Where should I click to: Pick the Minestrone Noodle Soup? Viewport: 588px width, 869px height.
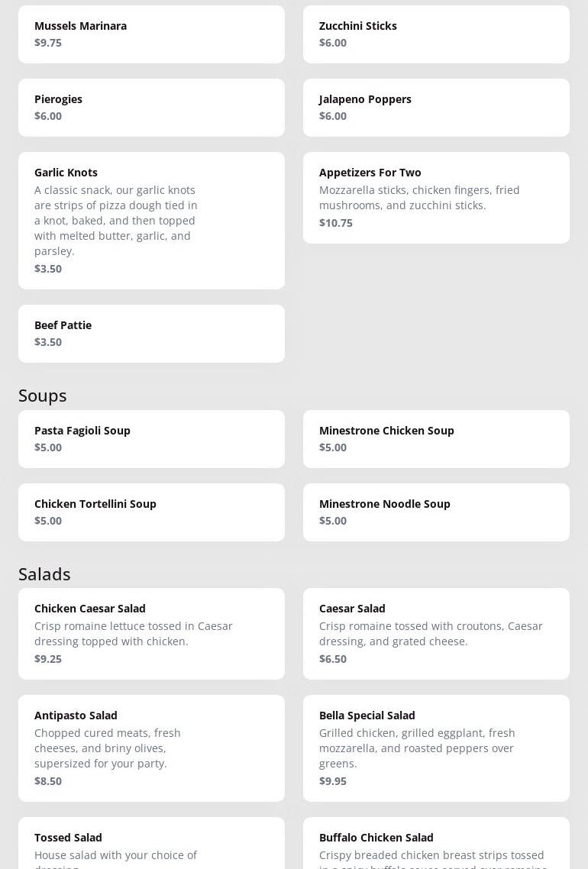pos(436,512)
